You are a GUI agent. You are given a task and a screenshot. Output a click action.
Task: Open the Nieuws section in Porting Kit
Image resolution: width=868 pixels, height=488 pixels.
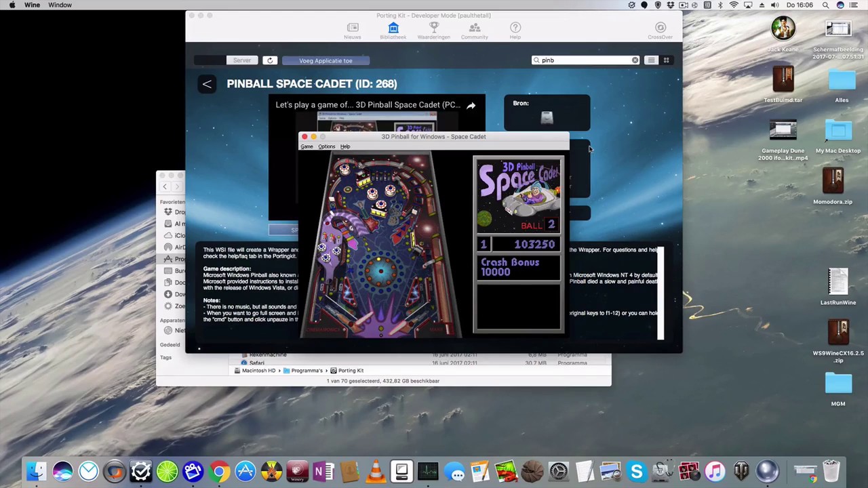pyautogui.click(x=353, y=30)
